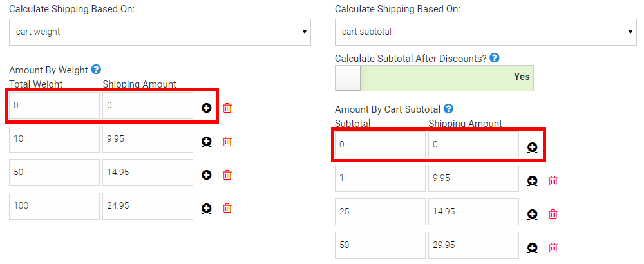Add row after weight 100 row
The width and height of the screenshot is (644, 264).
pos(207,209)
